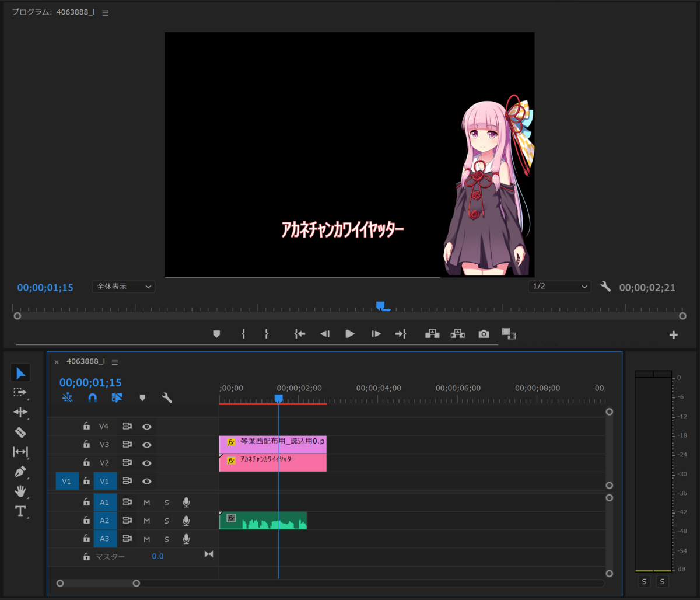
Task: Open button editor plus icon
Action: (x=674, y=335)
